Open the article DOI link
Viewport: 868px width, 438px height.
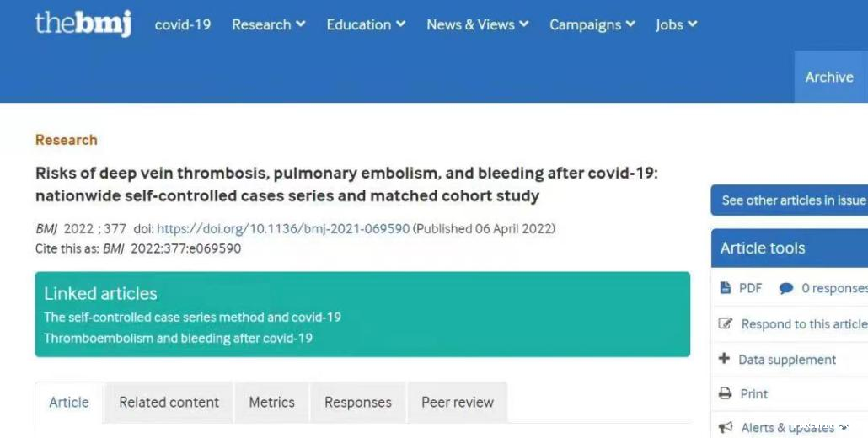point(283,229)
